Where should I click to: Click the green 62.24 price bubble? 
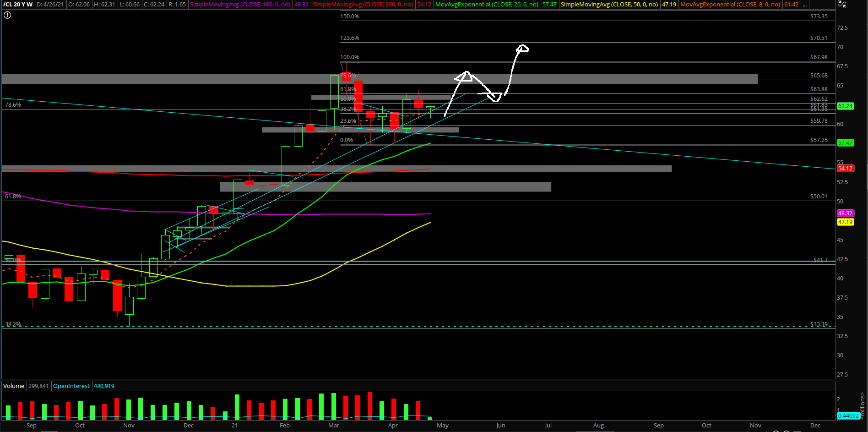pos(845,106)
